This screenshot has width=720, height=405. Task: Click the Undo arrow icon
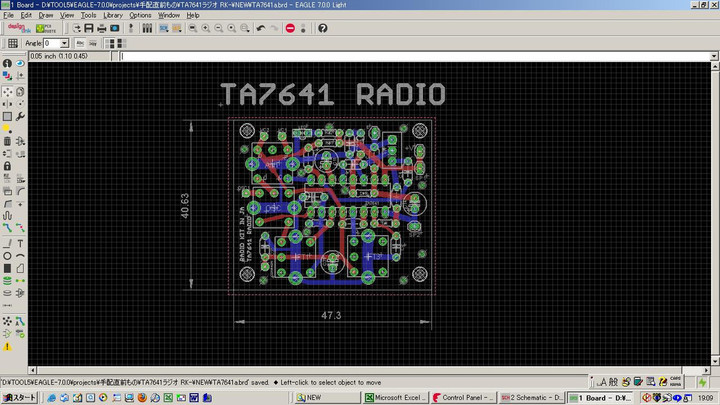pos(260,28)
